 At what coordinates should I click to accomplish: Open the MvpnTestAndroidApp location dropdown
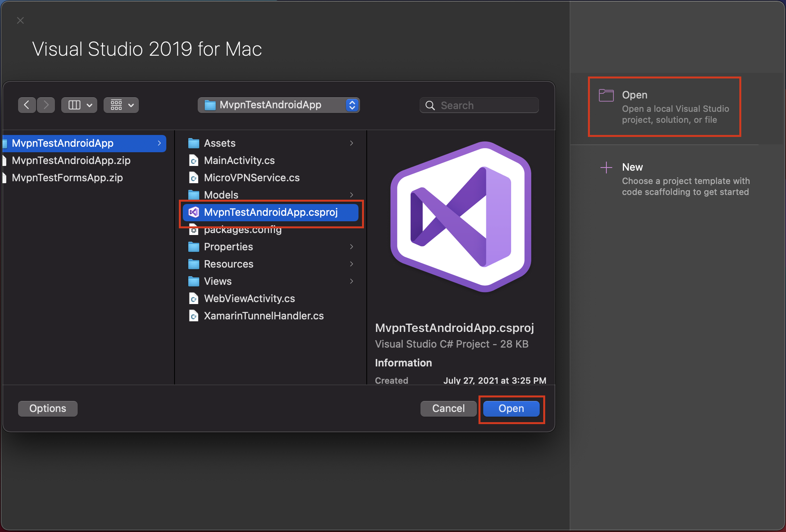(x=279, y=105)
